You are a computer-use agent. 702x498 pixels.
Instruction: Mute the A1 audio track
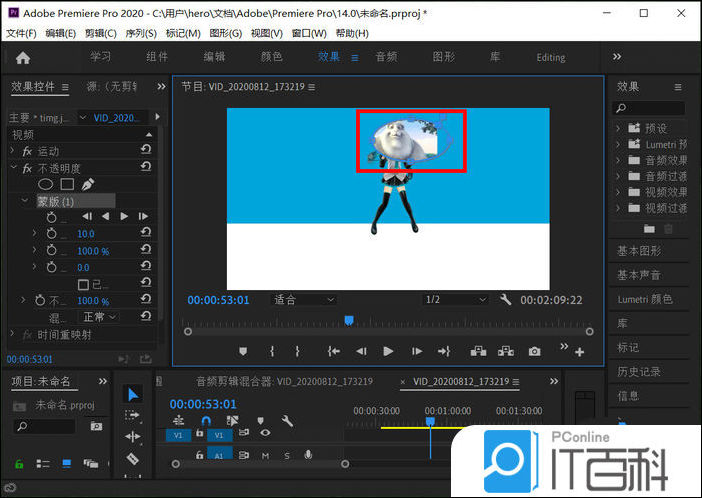(265, 455)
